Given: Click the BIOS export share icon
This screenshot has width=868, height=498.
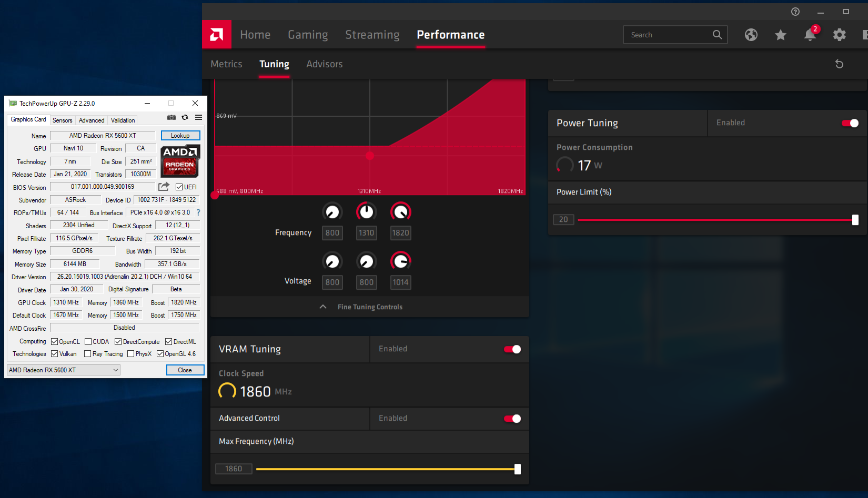Looking at the screenshot, I should pyautogui.click(x=164, y=187).
